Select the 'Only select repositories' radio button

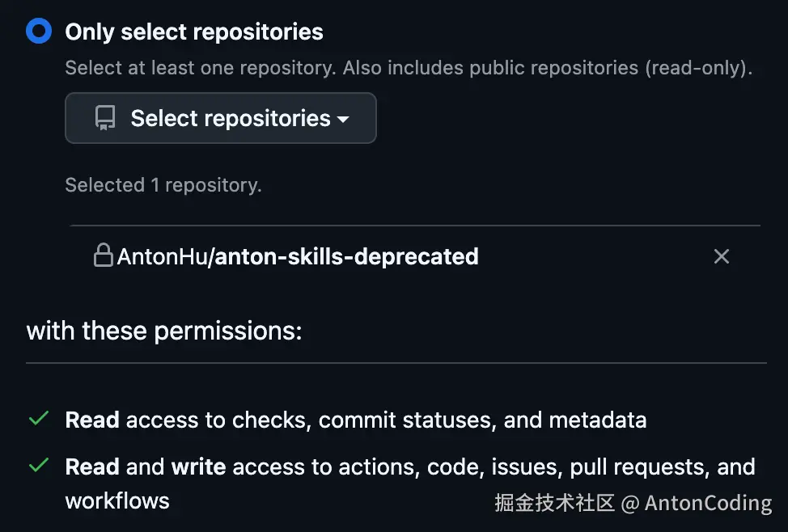point(39,32)
